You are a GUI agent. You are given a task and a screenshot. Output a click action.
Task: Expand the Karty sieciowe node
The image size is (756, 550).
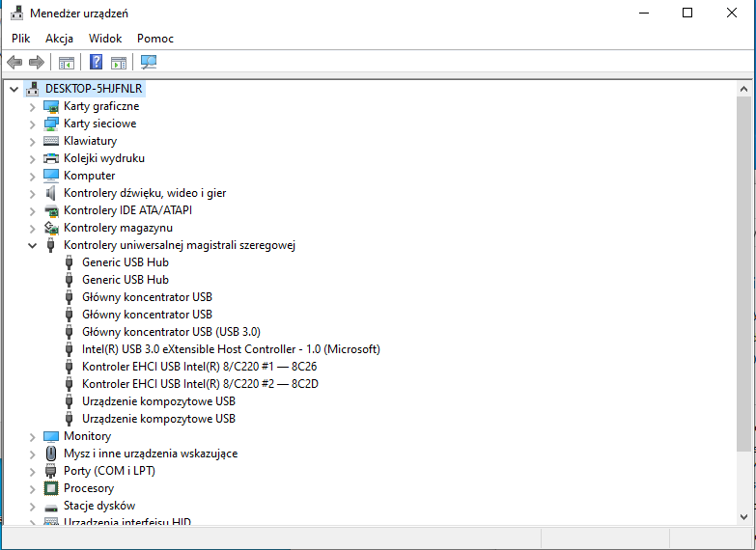pos(32,124)
